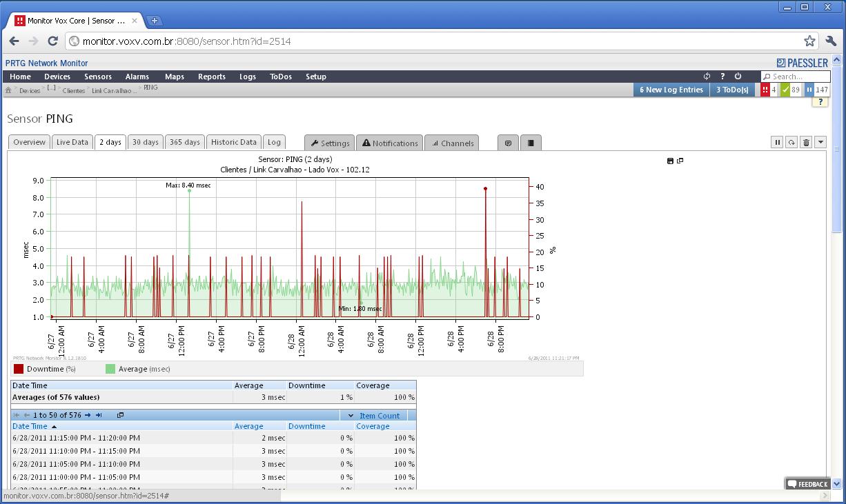
Task: Open the Sensors menu
Action: (x=98, y=77)
